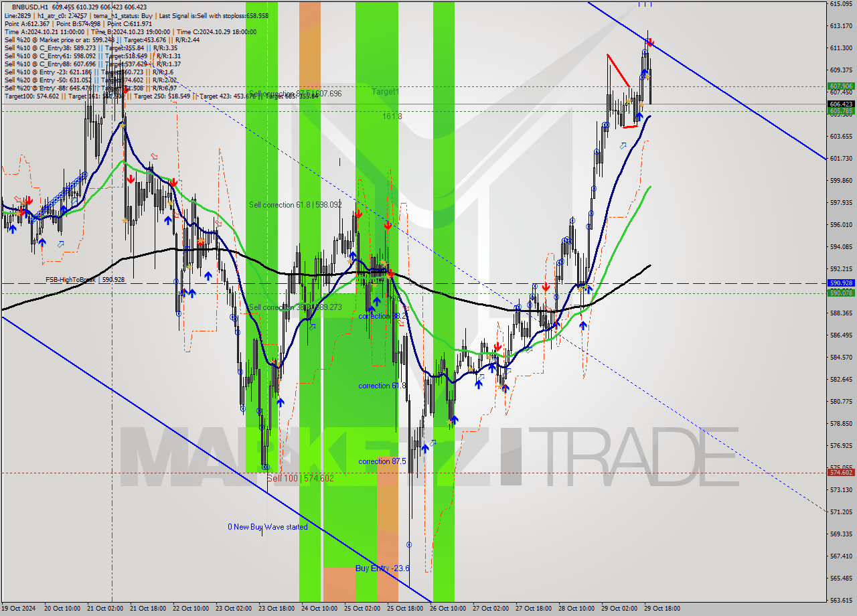Click 601.730 on the price axis
The width and height of the screenshot is (857, 616).
841,159
